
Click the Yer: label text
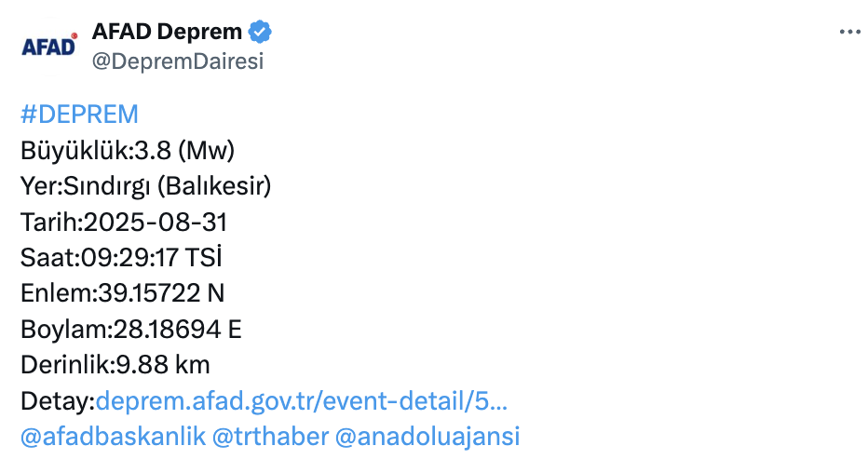[x=41, y=186]
